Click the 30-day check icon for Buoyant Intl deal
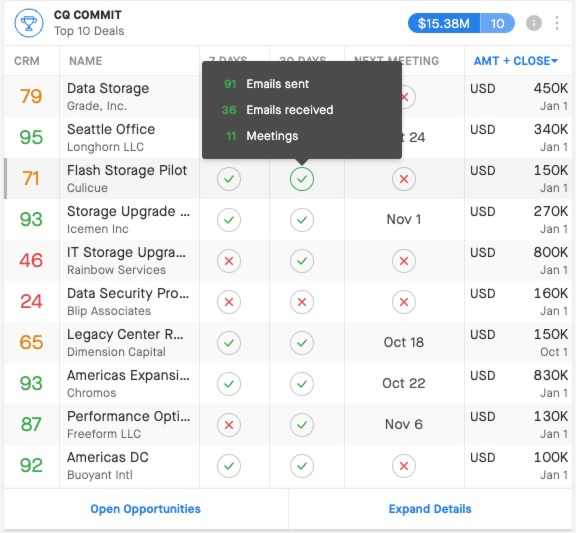Viewport: 576px width, 533px height. (302, 466)
